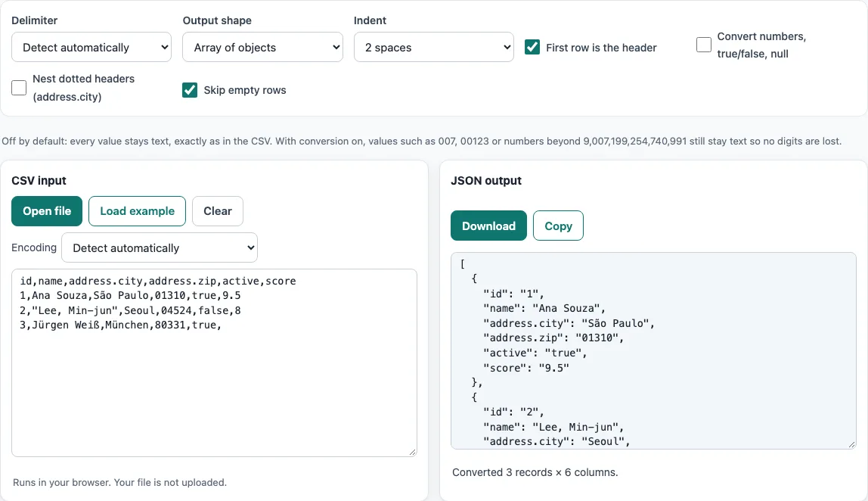
Task: Click the 'JSON output' heading
Action: tap(486, 181)
